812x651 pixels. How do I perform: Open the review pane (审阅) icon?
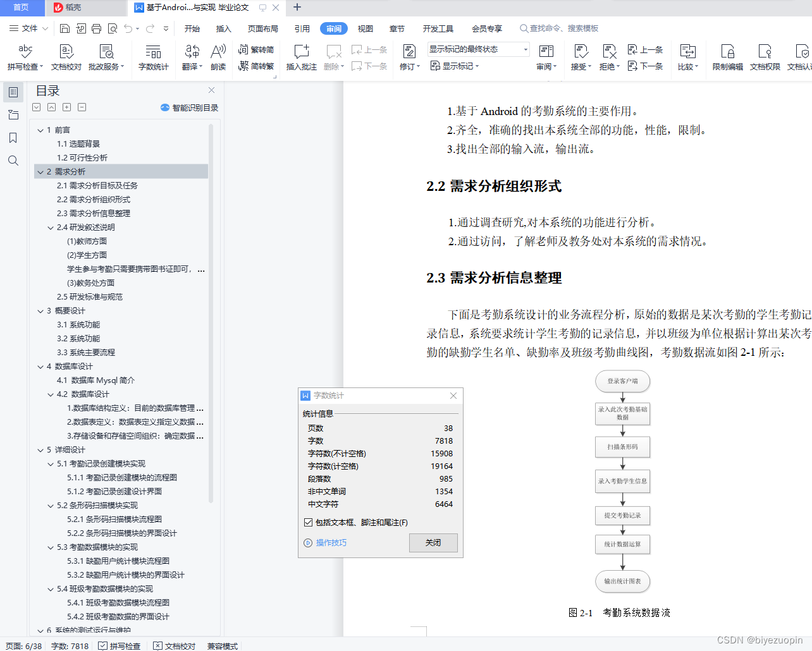click(x=546, y=57)
